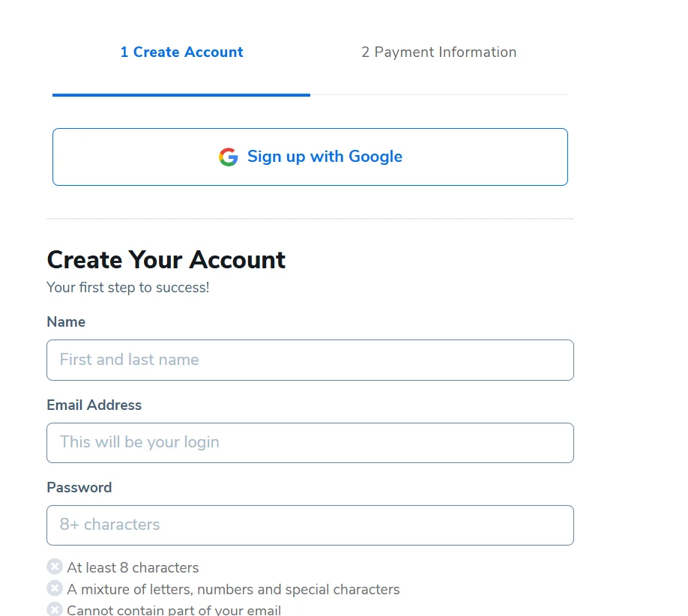Image resolution: width=688 pixels, height=616 pixels.
Task: Click the X icon beside the password mixture requirement
Action: (x=54, y=588)
